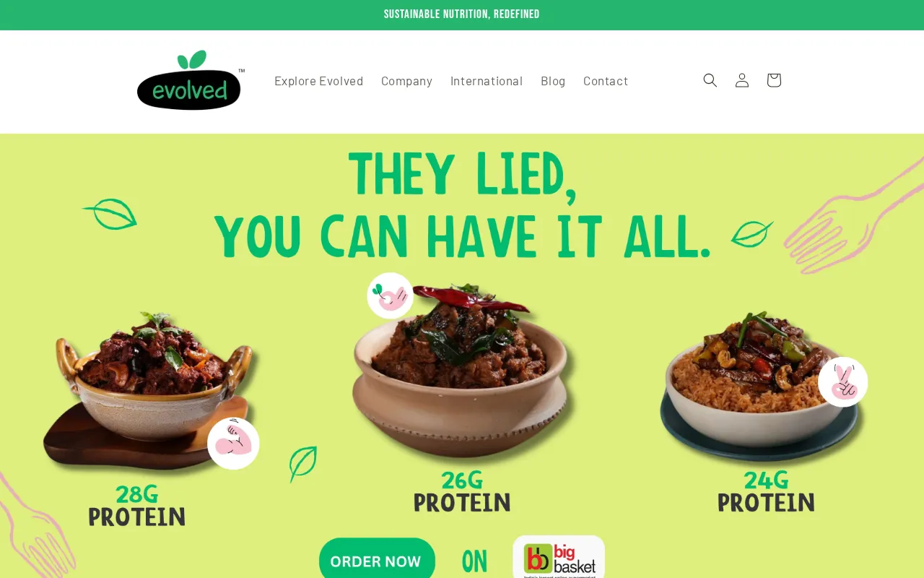
Task: Click the green ORDER NOW button
Action: (377, 560)
